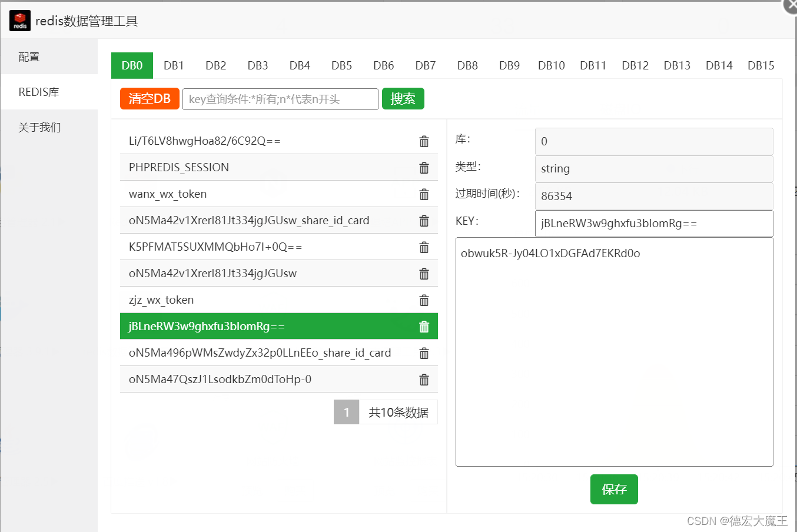This screenshot has height=532, width=797.
Task: Click the KEY input field
Action: 654,224
